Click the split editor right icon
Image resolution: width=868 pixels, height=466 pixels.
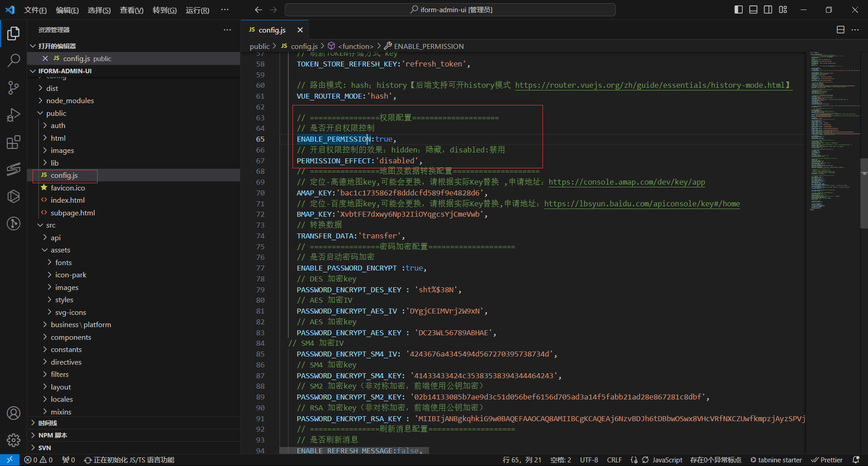[840, 30]
